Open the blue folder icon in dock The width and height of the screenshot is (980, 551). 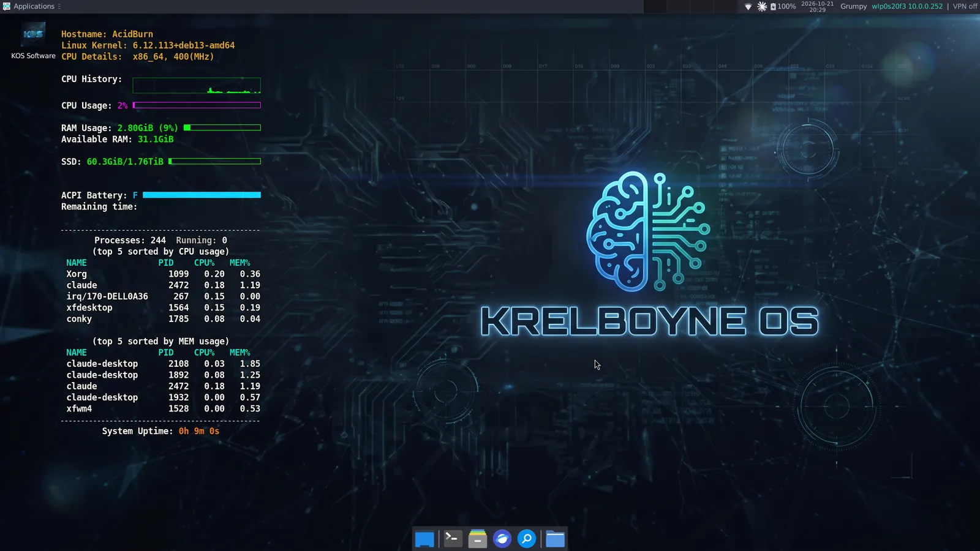[x=555, y=539]
